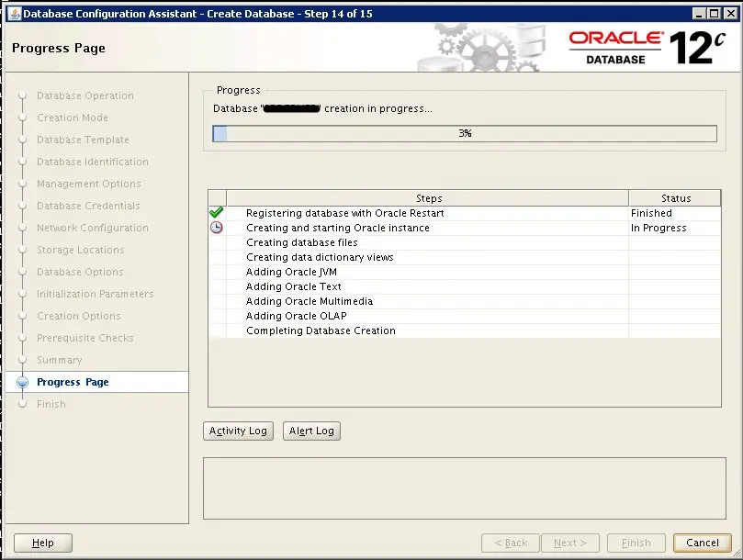Viewport: 743px width, 560px height.
Task: Select Creation Mode step in sidebar
Action: pos(73,118)
